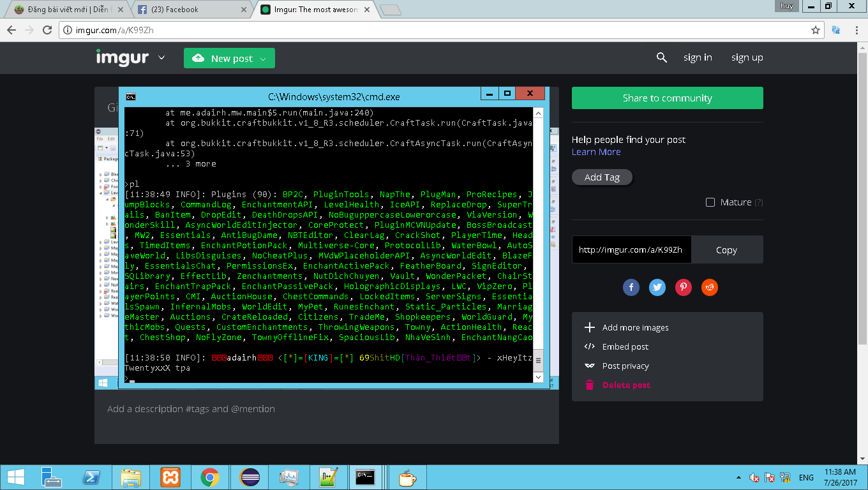Image resolution: width=868 pixels, height=490 pixels.
Task: Open the Learn More link
Action: [596, 152]
